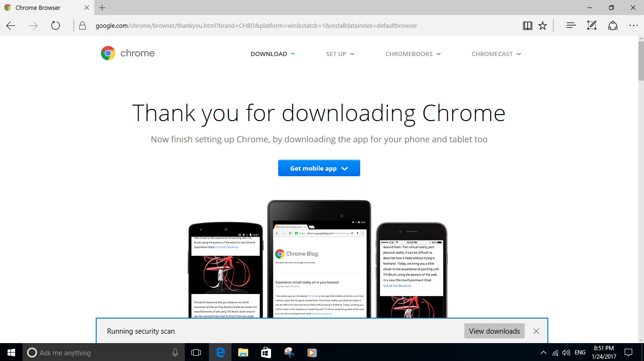Screen dimensions: 644x361
Task: Open Edge More actions ellipsis menu
Action: tap(633, 25)
